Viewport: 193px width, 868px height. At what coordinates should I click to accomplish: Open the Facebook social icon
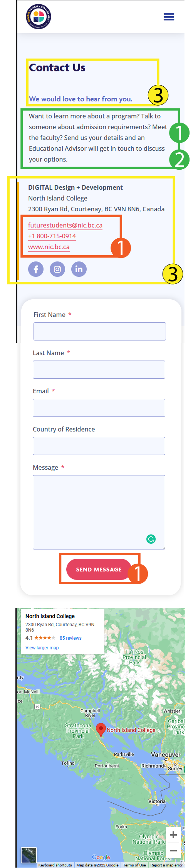(36, 269)
